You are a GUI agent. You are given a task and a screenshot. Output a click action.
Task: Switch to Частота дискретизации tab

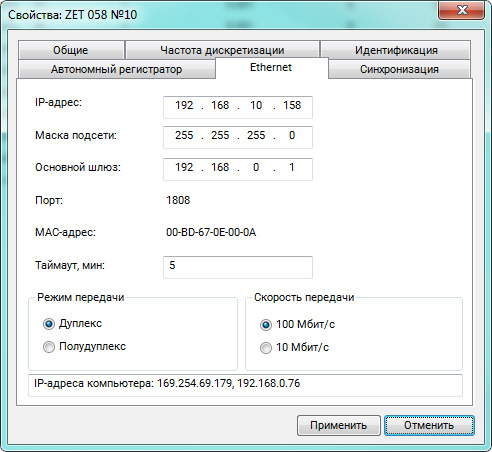(222, 50)
